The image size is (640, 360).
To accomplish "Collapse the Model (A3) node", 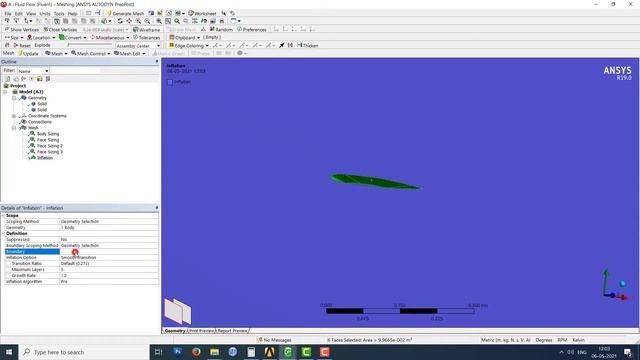I will [x=5, y=92].
